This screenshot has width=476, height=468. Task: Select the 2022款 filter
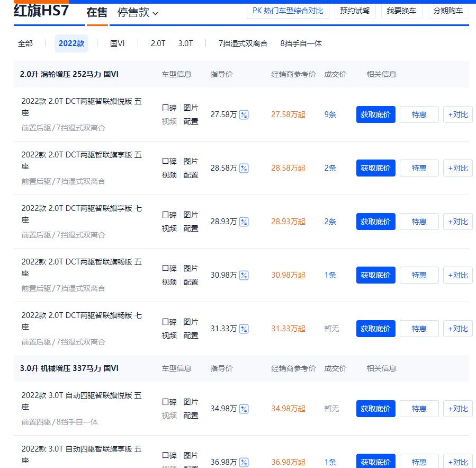pyautogui.click(x=71, y=43)
